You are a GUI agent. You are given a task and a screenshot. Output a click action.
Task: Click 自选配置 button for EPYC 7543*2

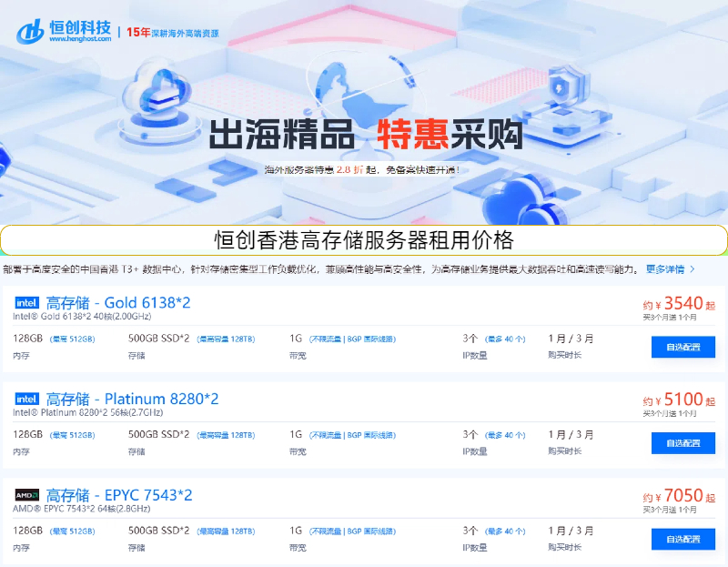[683, 539]
